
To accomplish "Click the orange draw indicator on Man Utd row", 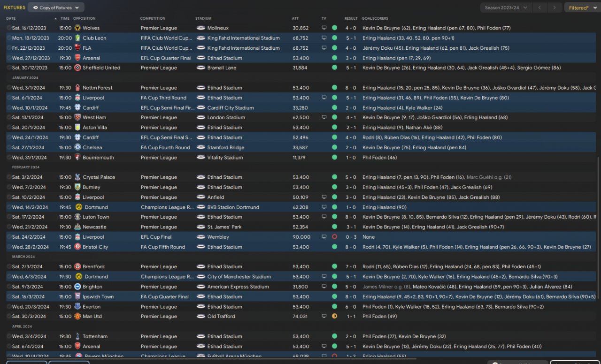I will [x=334, y=316].
